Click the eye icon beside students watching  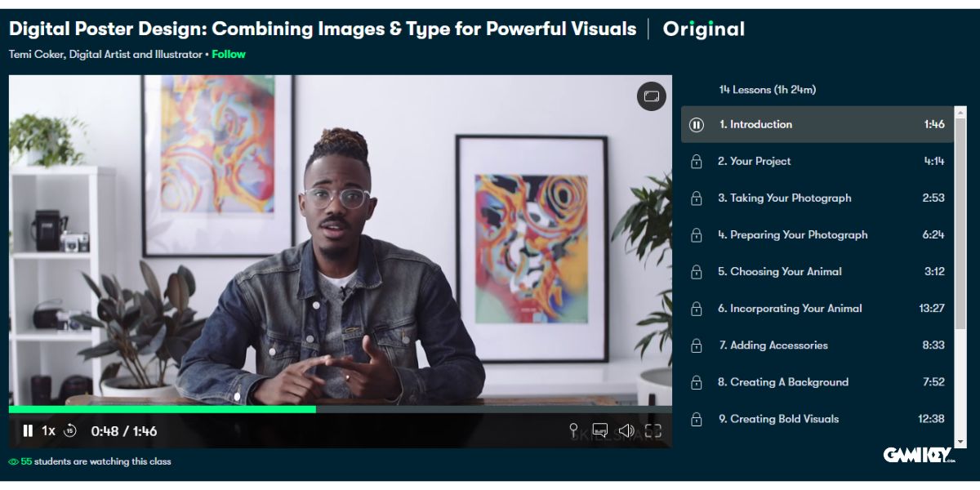click(x=13, y=461)
